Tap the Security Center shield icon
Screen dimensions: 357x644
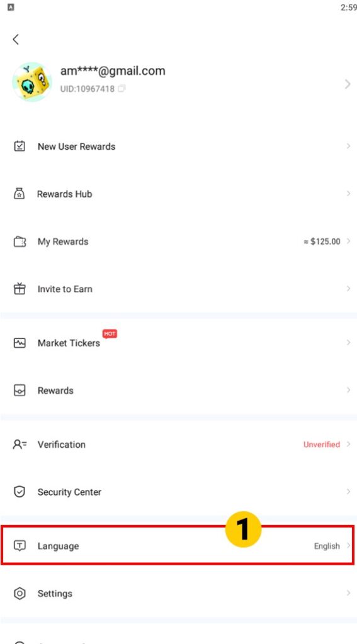point(20,492)
